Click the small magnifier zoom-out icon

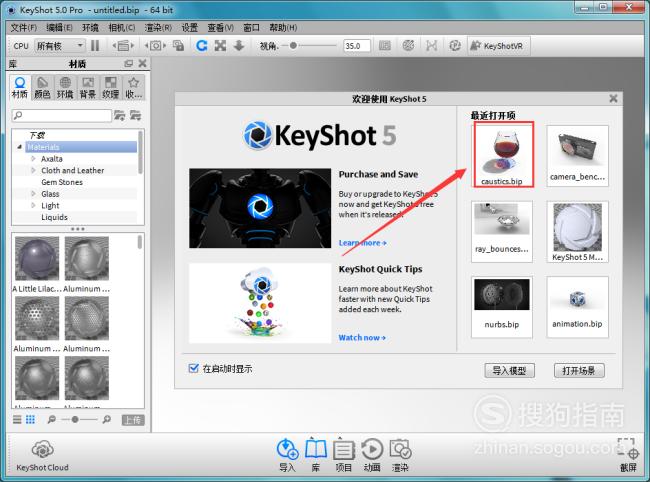(x=51, y=420)
